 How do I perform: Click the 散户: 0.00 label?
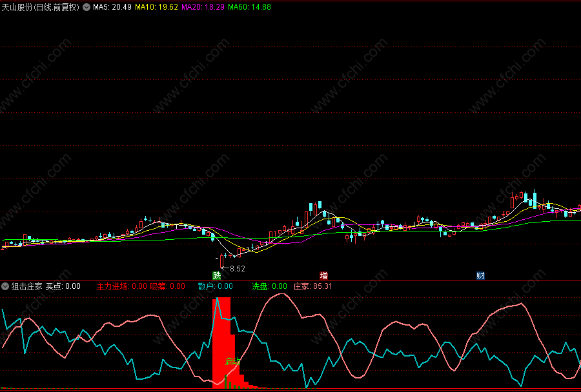tap(215, 286)
